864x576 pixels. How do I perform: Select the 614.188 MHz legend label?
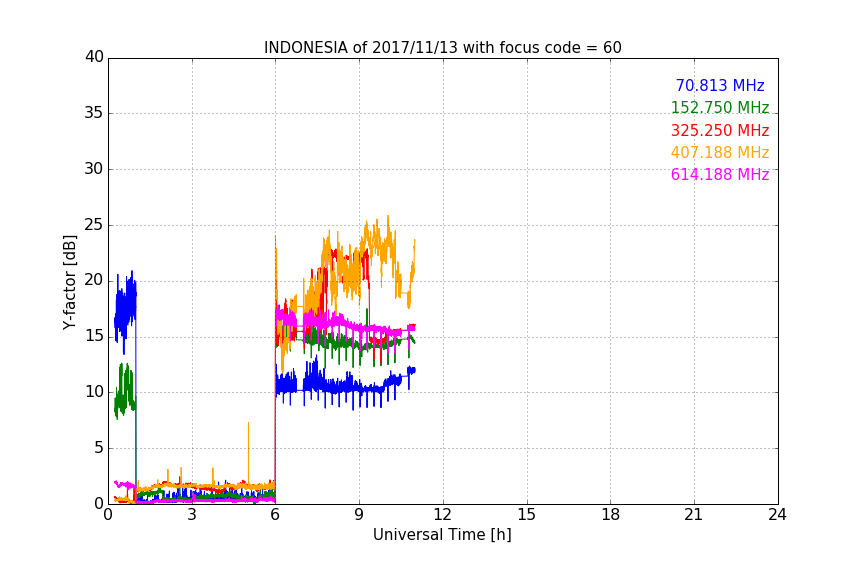pos(720,174)
